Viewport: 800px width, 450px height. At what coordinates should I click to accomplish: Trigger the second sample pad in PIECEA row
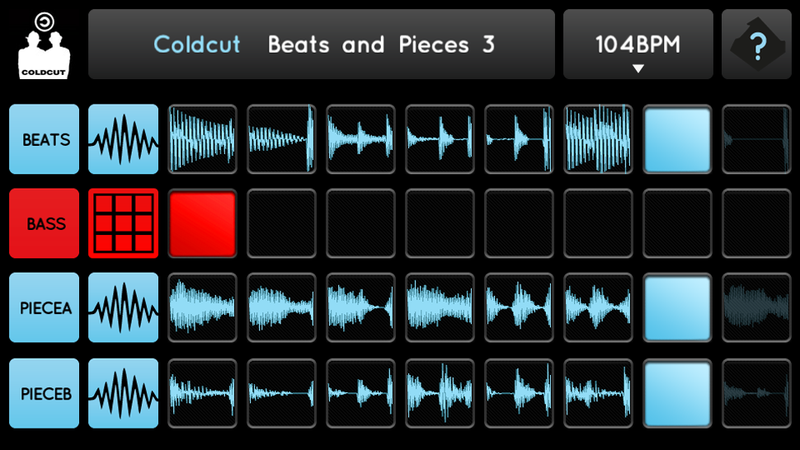point(282,308)
